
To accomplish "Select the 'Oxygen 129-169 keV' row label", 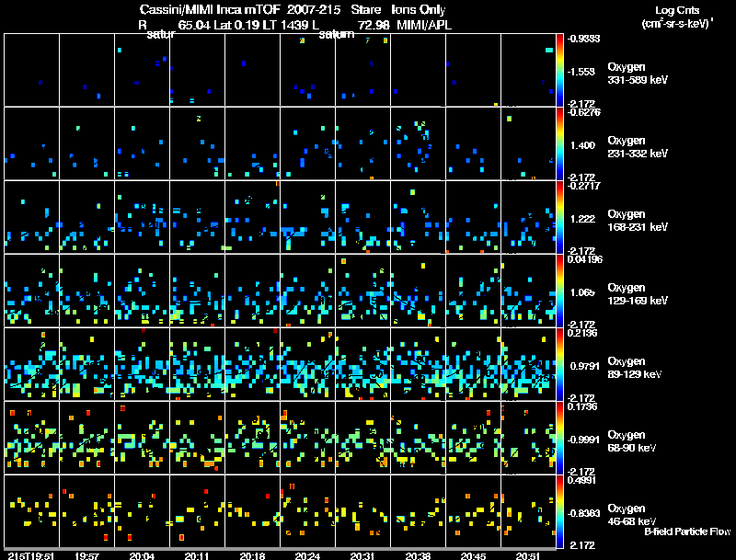I will [x=638, y=294].
